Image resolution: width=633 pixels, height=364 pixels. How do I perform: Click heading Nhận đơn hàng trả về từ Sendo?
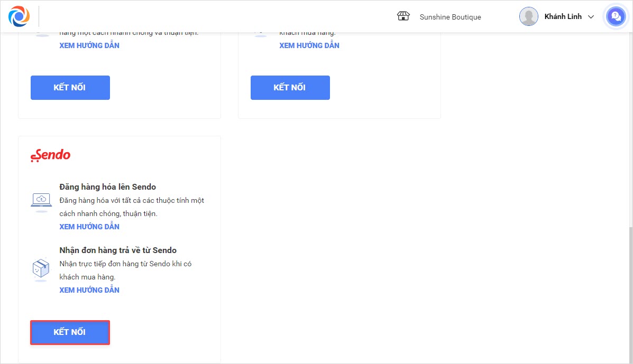118,250
